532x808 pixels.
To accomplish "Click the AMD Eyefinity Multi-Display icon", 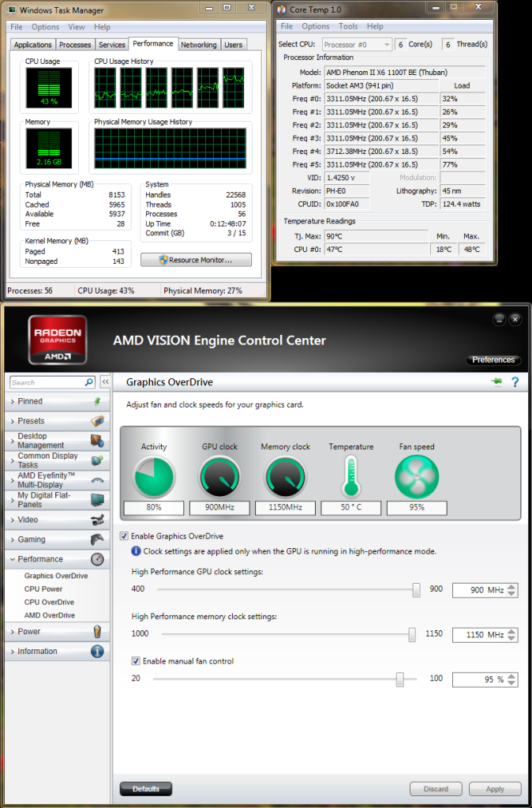I will 97,479.
